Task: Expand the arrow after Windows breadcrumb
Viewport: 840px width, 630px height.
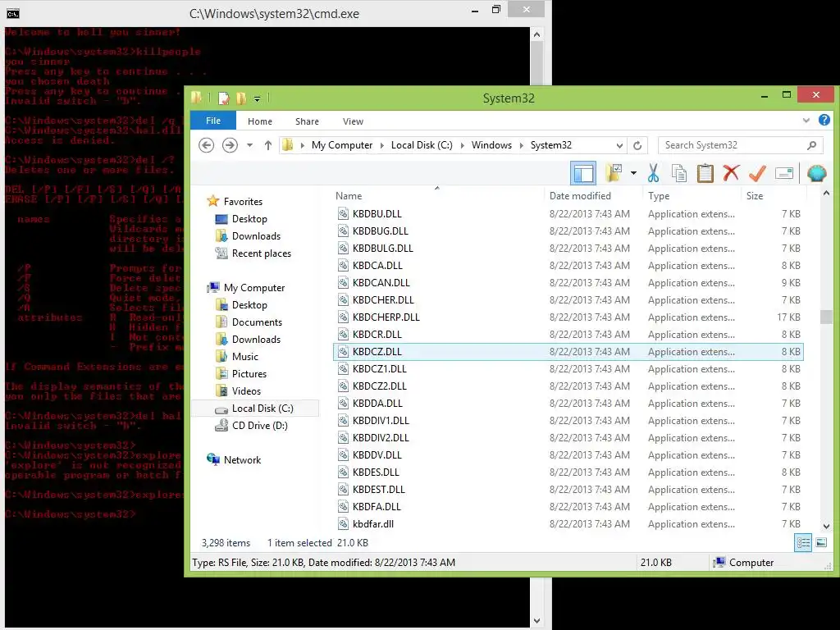Action: (x=521, y=145)
